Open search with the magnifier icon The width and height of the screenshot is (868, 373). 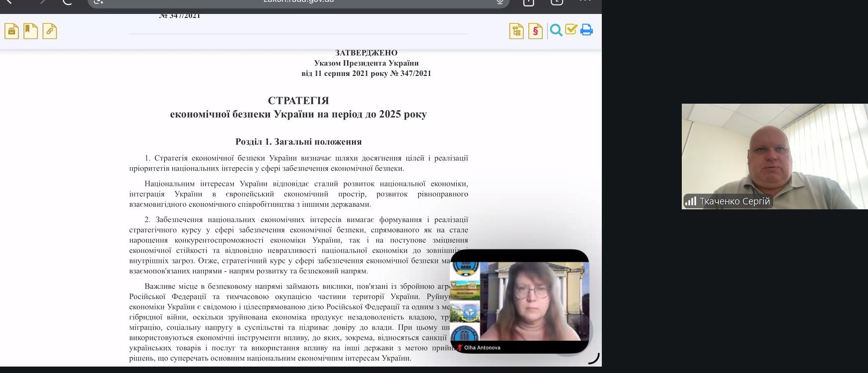[x=556, y=31]
